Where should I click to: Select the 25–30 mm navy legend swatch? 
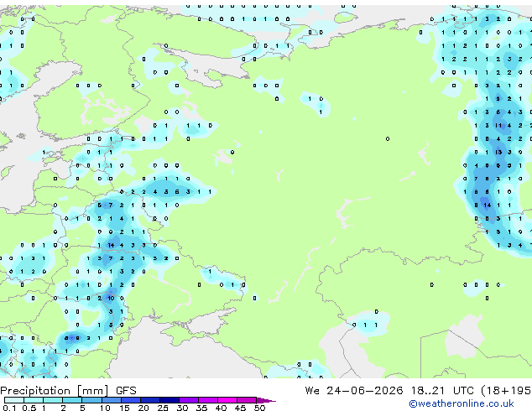pyautogui.click(x=169, y=400)
